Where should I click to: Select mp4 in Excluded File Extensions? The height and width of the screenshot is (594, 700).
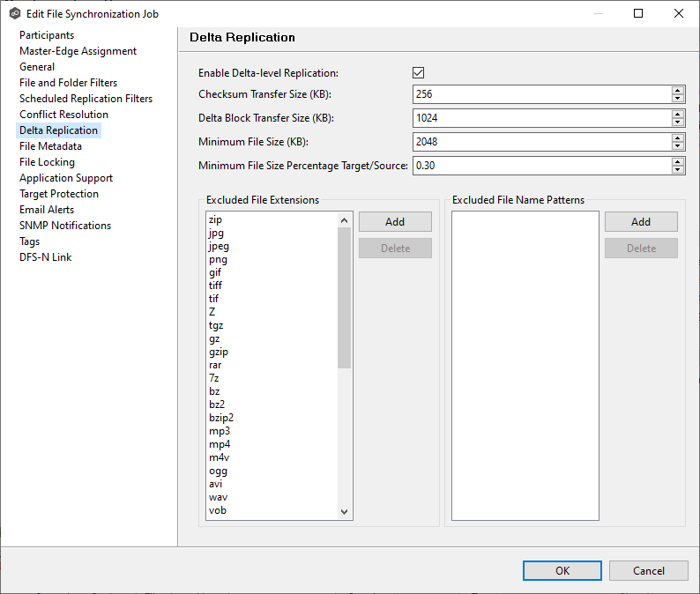tap(219, 444)
